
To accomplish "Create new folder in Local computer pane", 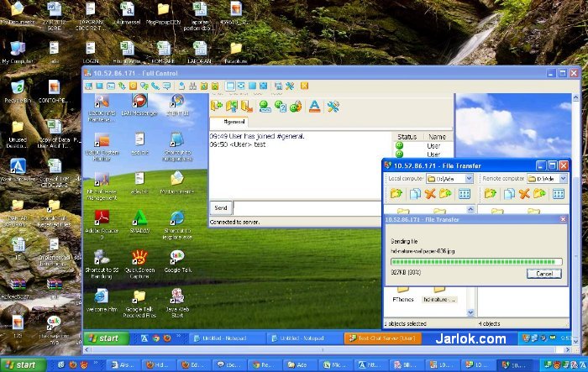I will coord(445,194).
